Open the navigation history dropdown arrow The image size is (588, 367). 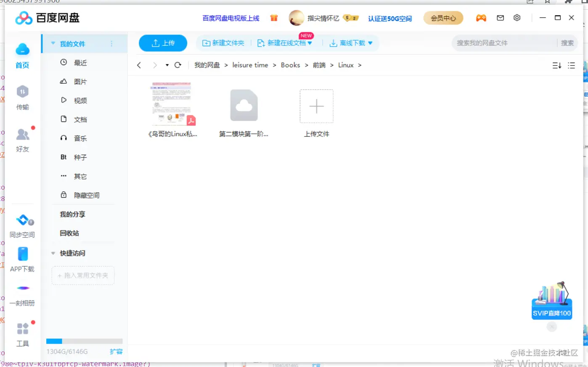click(x=167, y=65)
